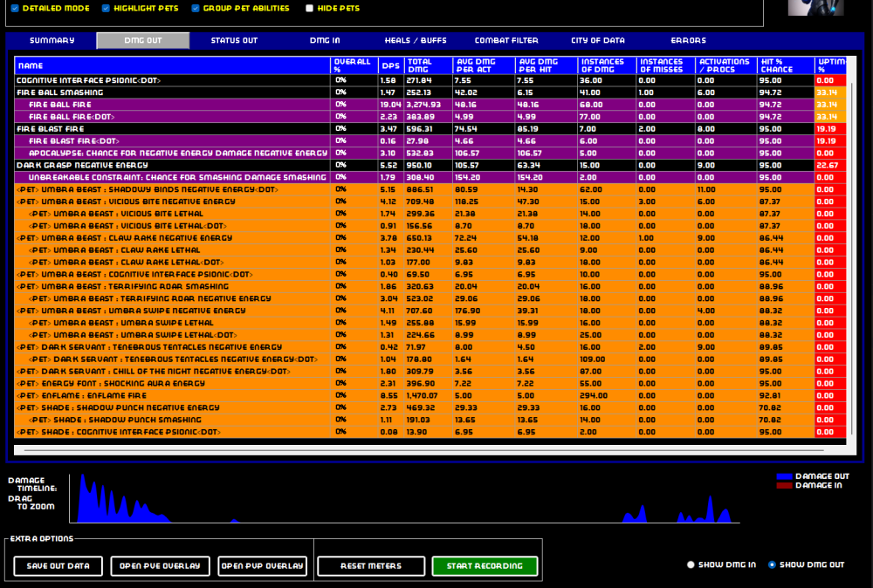Image resolution: width=873 pixels, height=588 pixels.
Task: Open the Status Out tab
Action: coord(234,40)
